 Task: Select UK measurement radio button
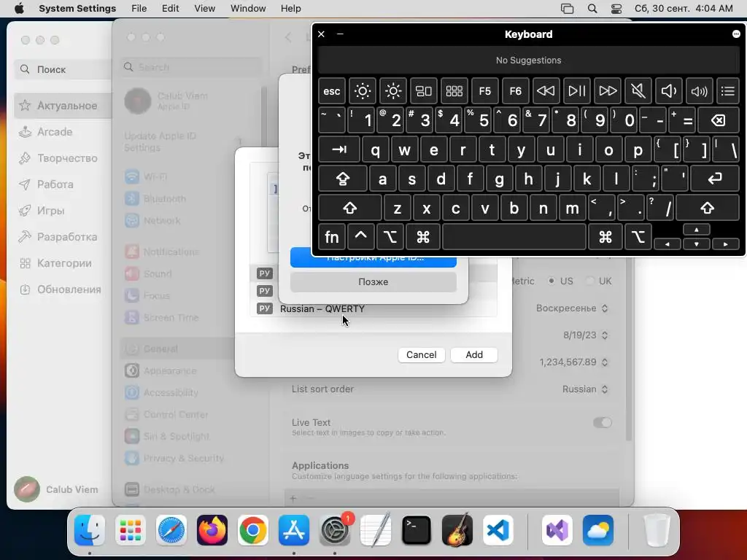click(x=590, y=281)
